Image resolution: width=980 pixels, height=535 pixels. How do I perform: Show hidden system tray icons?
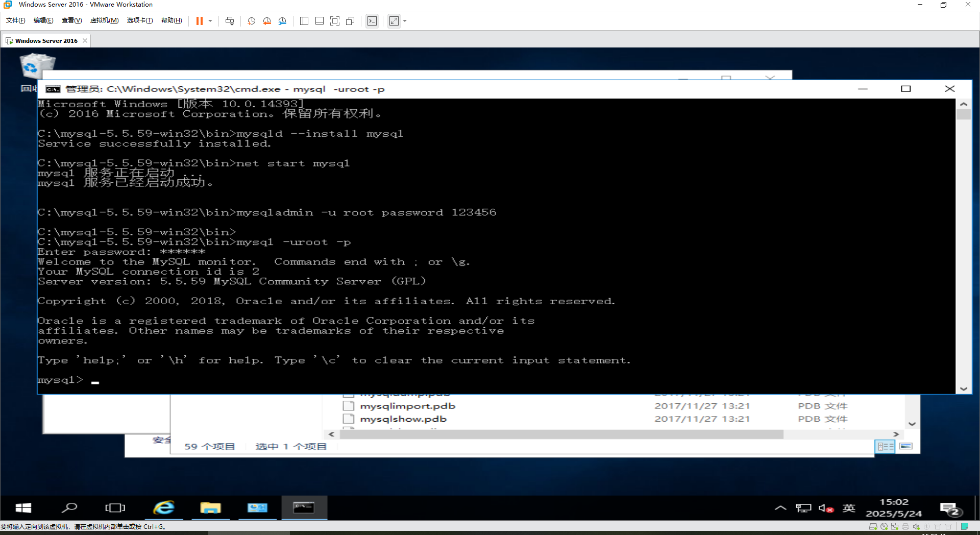pos(780,508)
